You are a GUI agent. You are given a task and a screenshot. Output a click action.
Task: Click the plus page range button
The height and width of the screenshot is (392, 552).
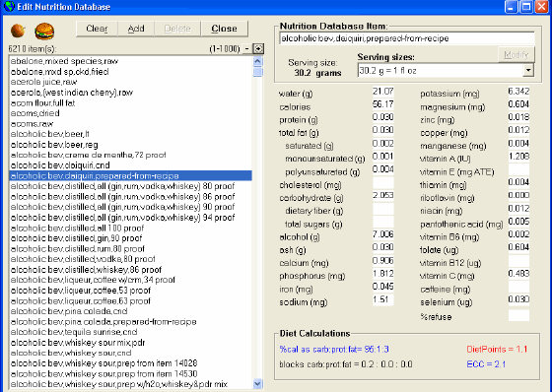click(x=258, y=48)
